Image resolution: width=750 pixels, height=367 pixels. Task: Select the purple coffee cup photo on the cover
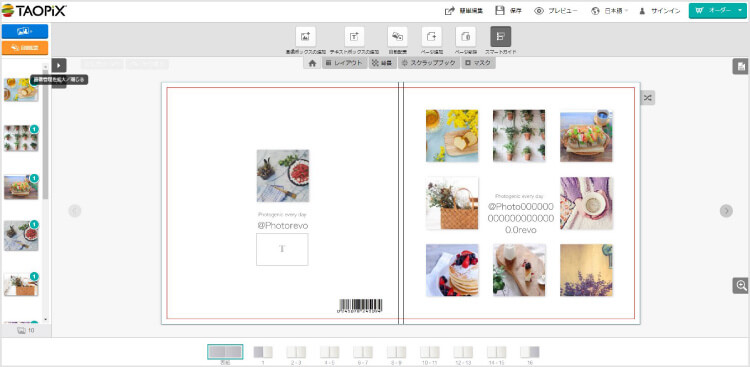pos(586,203)
